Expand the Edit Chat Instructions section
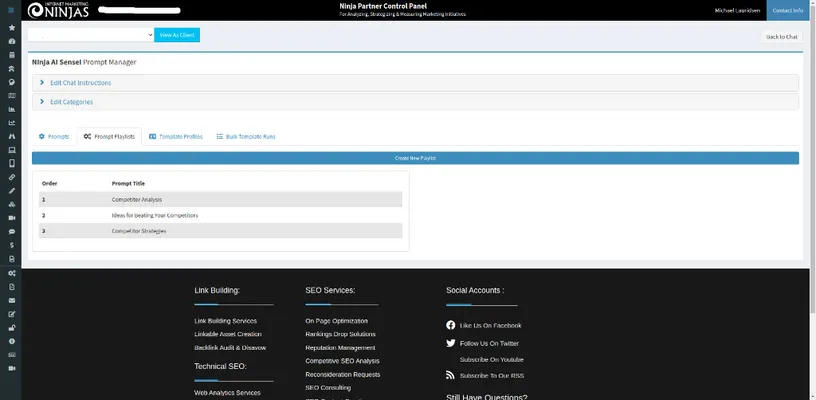 coord(81,83)
